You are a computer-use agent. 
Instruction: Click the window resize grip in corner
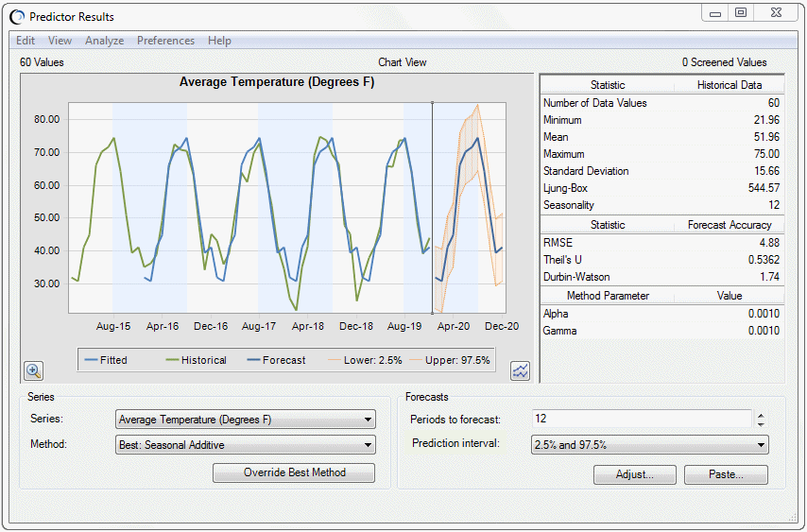point(792,518)
